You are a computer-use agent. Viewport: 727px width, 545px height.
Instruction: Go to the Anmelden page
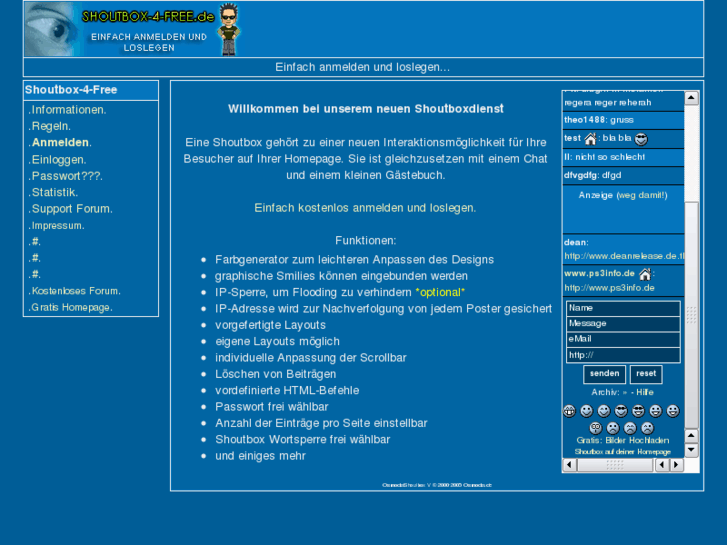click(x=60, y=142)
